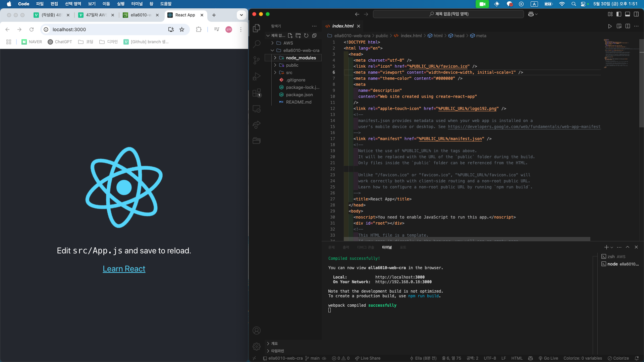The height and width of the screenshot is (362, 644).
Task: Open macOS Spotlight search
Action: [x=574, y=4]
